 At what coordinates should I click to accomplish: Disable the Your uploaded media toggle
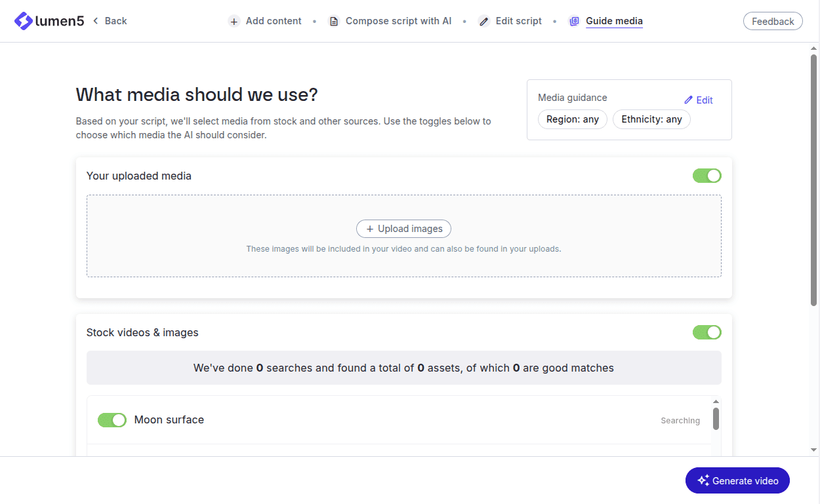coord(707,176)
